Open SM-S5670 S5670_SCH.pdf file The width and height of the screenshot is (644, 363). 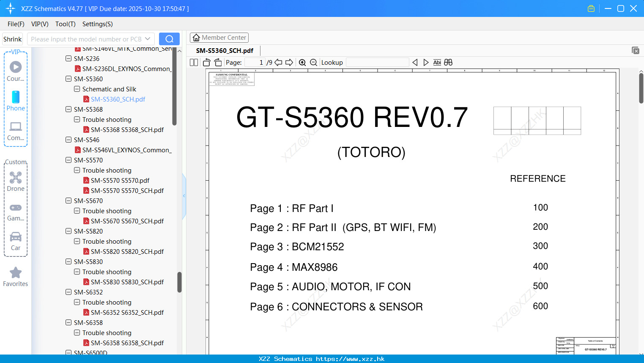point(127,221)
